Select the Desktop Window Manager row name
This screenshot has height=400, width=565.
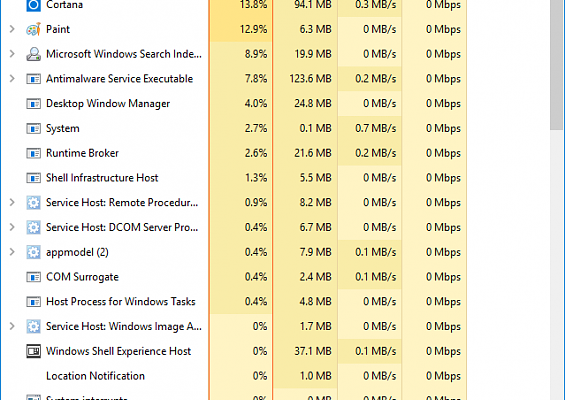[x=108, y=104]
